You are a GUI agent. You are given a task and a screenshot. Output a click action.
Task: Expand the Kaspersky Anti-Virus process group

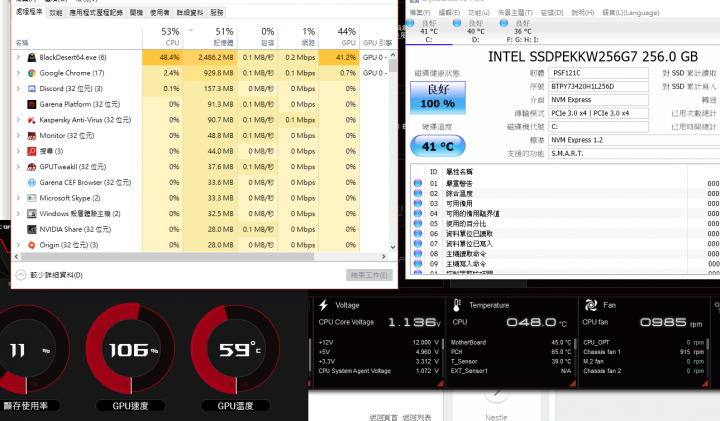click(x=18, y=120)
